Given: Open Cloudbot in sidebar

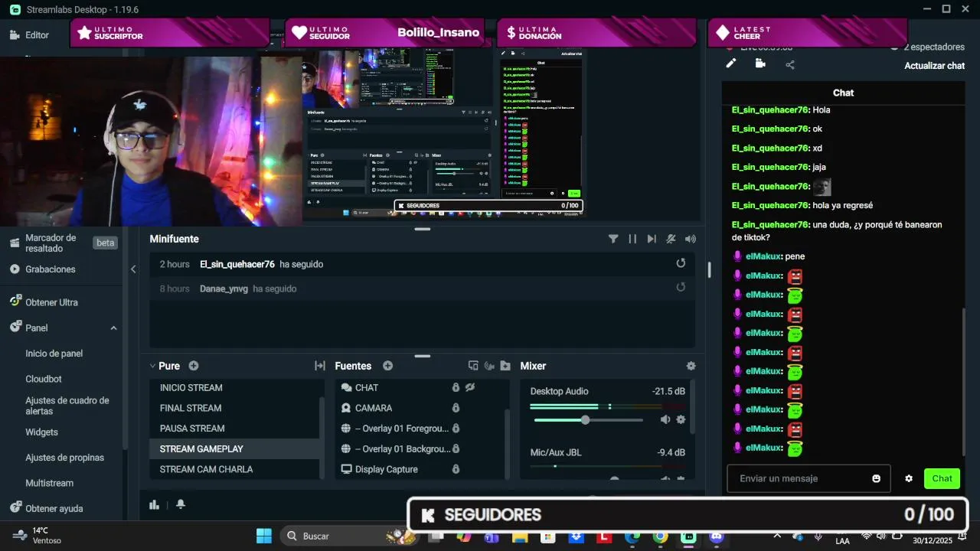Looking at the screenshot, I should [44, 379].
